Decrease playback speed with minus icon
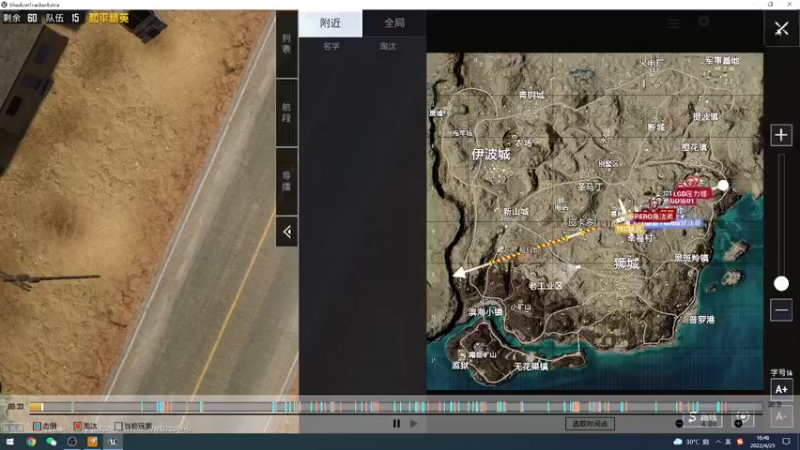The image size is (800, 450). point(679,423)
